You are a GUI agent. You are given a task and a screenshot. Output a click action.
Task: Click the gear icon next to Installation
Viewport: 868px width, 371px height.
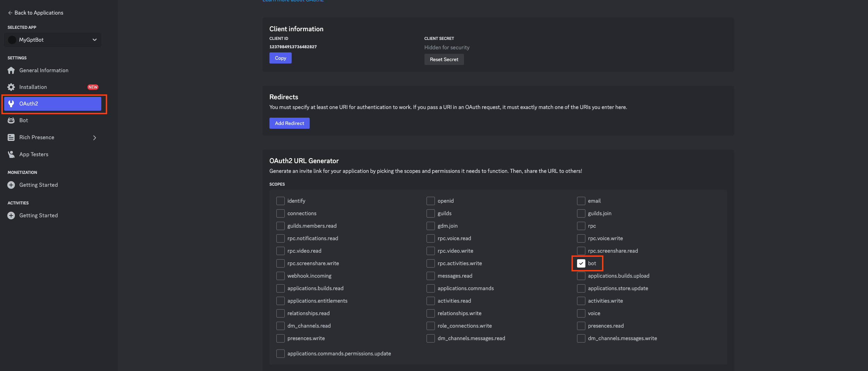[11, 87]
